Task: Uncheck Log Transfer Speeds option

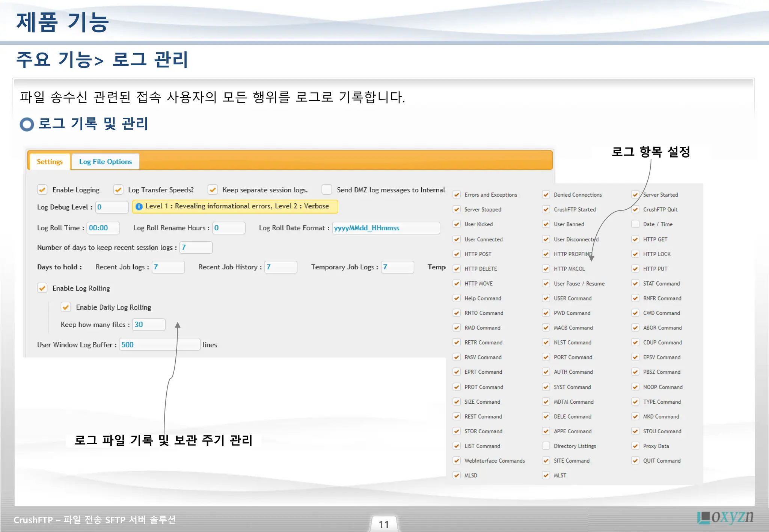Action: 118,189
